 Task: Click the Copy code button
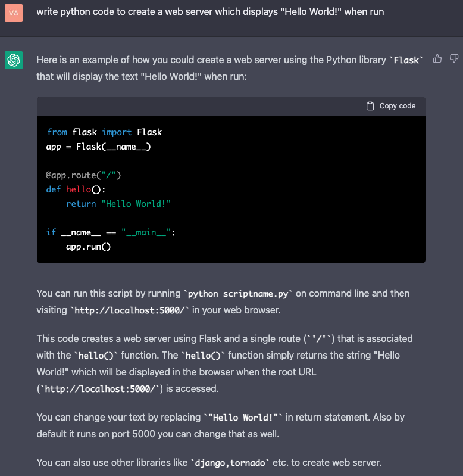[x=391, y=106]
